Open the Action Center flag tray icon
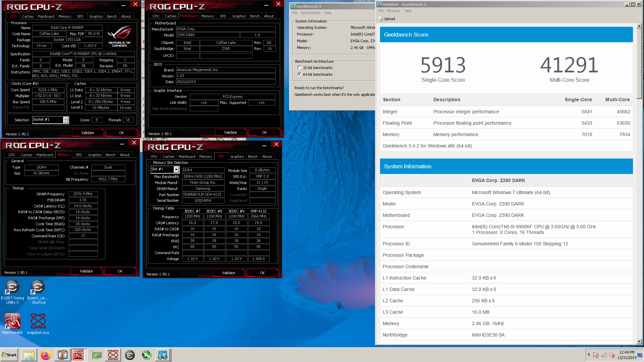Viewport: 644px width, 362px height. click(596, 355)
